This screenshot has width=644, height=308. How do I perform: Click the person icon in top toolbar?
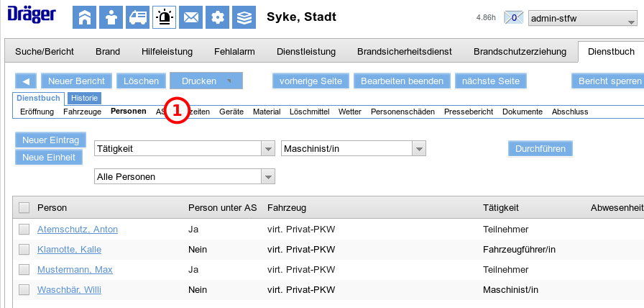pos(111,17)
